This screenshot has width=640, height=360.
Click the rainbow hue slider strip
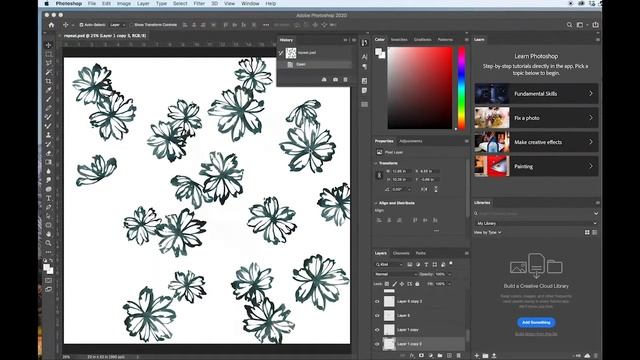click(x=462, y=88)
